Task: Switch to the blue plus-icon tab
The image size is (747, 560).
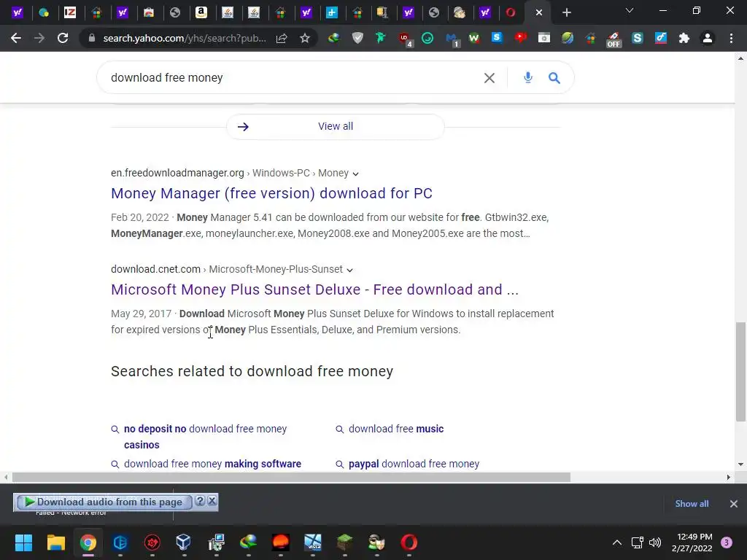Action: coord(332,12)
